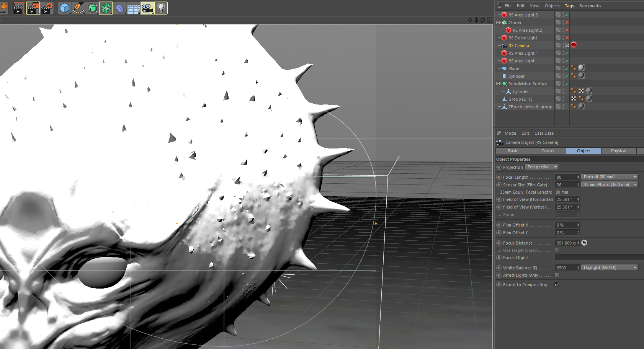This screenshot has width=644, height=349.
Task: Open the 35 mm Photo sensor dropdown
Action: pos(610,184)
